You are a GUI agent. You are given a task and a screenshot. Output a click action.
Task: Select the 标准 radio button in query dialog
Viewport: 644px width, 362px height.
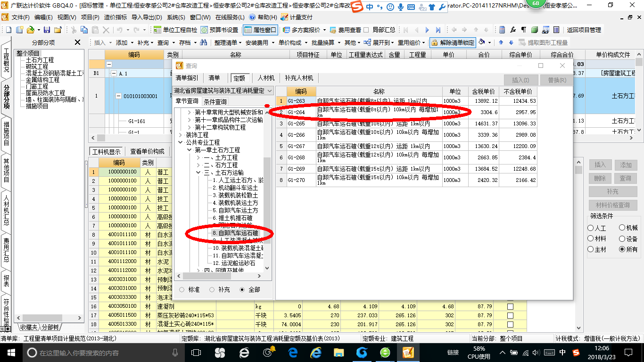click(182, 290)
